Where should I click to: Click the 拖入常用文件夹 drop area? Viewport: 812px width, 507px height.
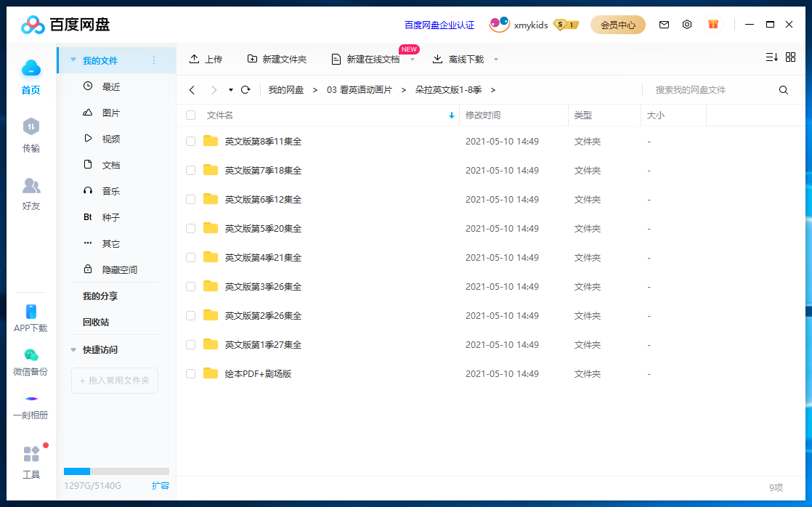[x=115, y=381]
